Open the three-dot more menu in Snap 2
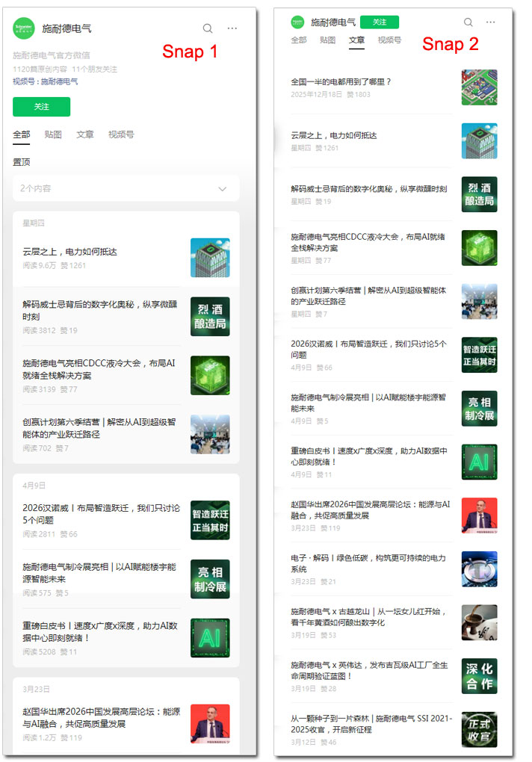The image size is (532, 762). pyautogui.click(x=490, y=22)
